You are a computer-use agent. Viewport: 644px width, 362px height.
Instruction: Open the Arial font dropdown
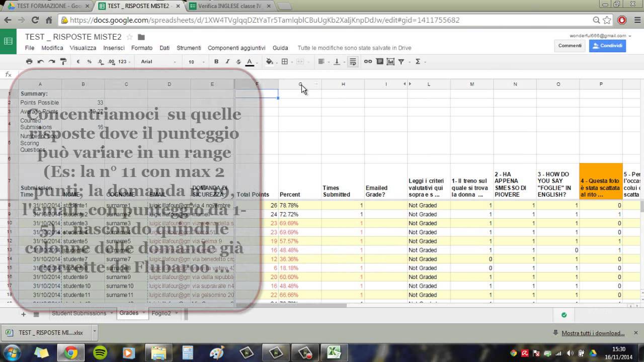point(158,61)
